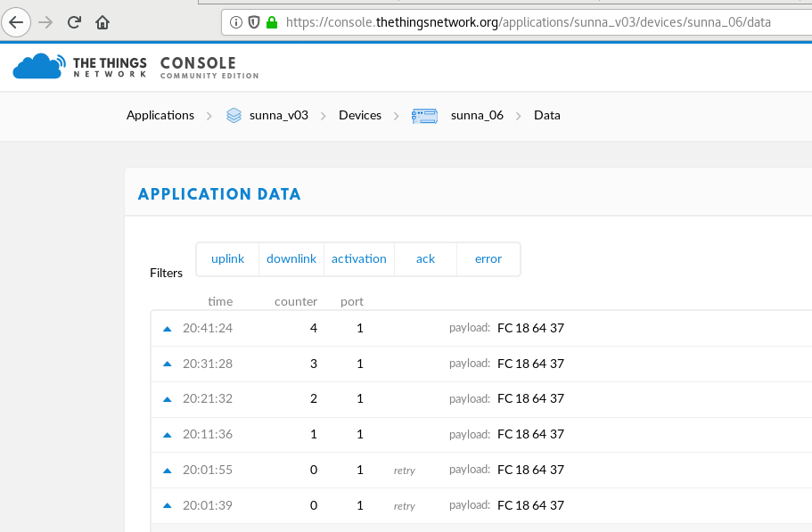Click the payload of the 20:31:28 row
Viewport: 812px width, 532px height.
click(x=531, y=364)
